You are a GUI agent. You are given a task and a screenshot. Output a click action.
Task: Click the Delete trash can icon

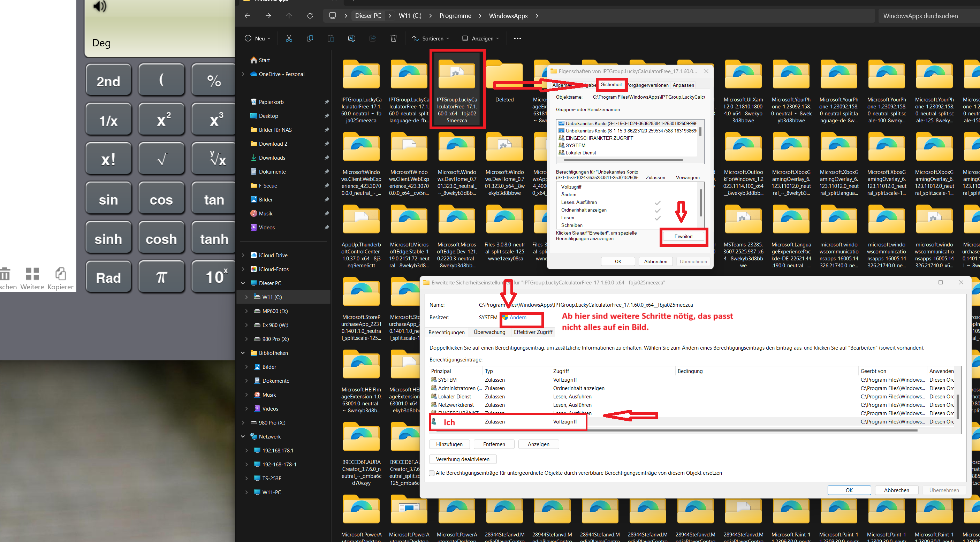[x=393, y=38]
